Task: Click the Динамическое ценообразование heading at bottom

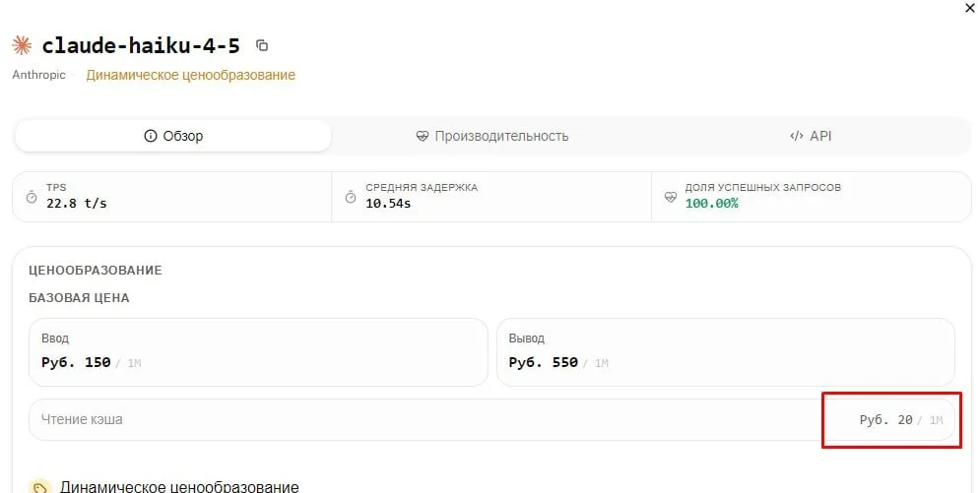Action: (x=179, y=486)
